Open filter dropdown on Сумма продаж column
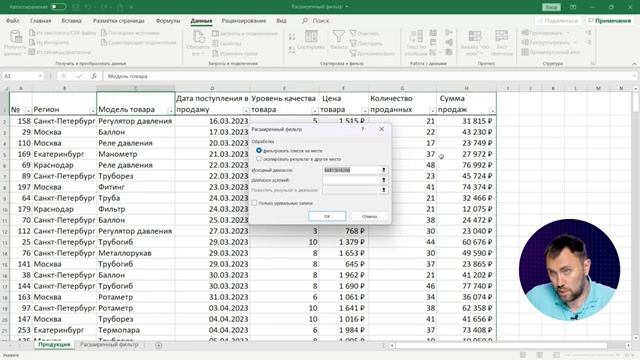 pyautogui.click(x=492, y=111)
